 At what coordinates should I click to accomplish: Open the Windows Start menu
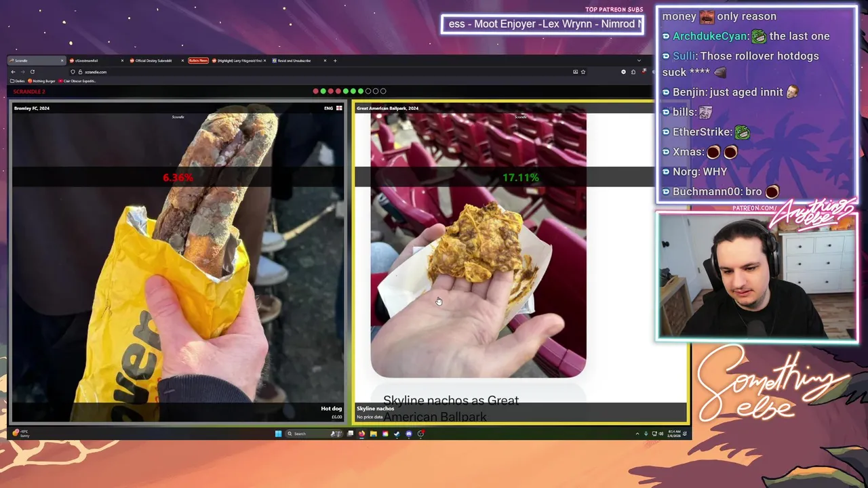(x=278, y=433)
